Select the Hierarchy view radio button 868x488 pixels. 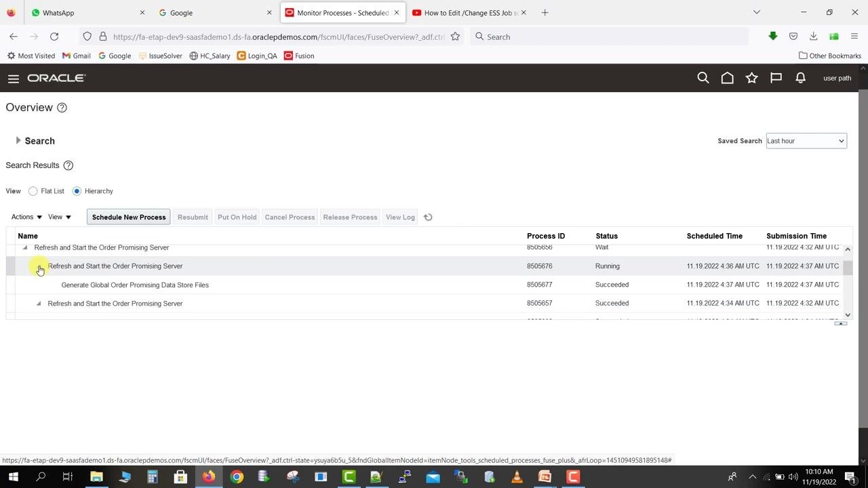point(77,191)
